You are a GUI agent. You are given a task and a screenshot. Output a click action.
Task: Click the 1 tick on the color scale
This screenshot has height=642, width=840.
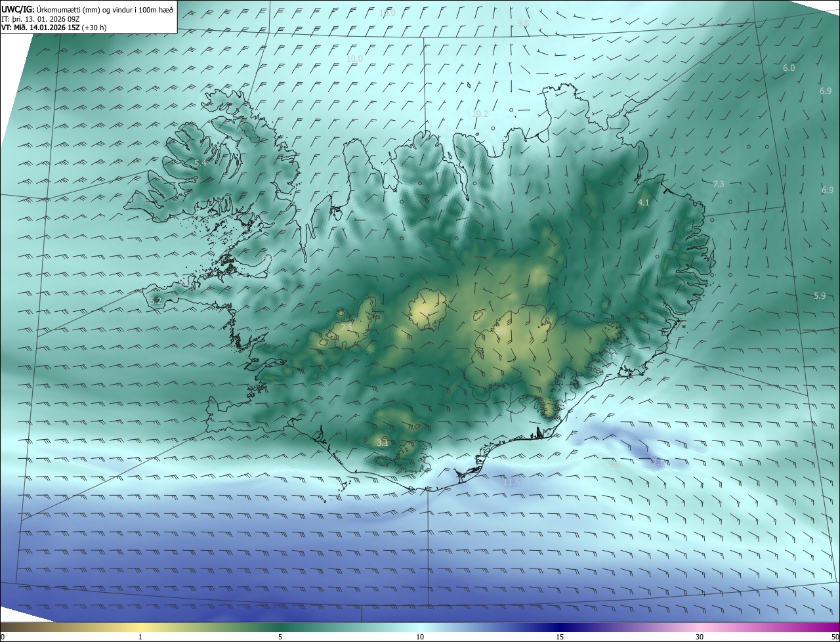tap(140, 637)
